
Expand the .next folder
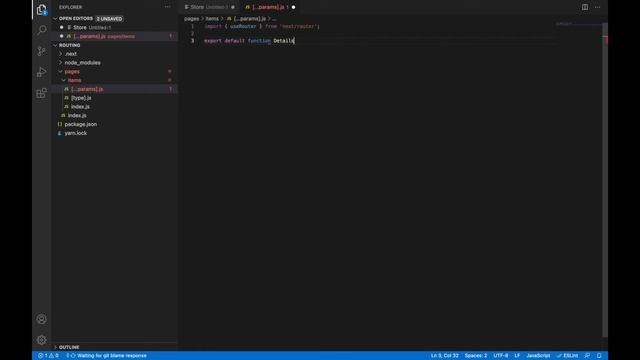(71, 54)
